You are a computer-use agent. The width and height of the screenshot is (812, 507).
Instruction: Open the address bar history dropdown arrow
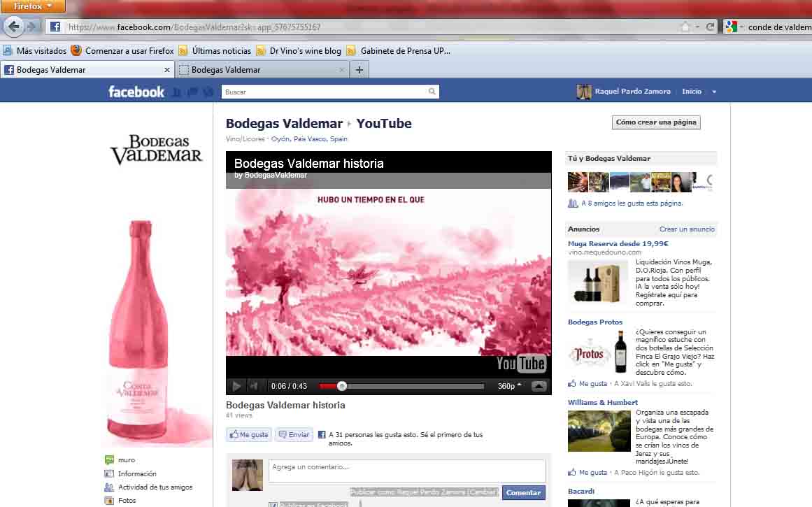point(697,27)
